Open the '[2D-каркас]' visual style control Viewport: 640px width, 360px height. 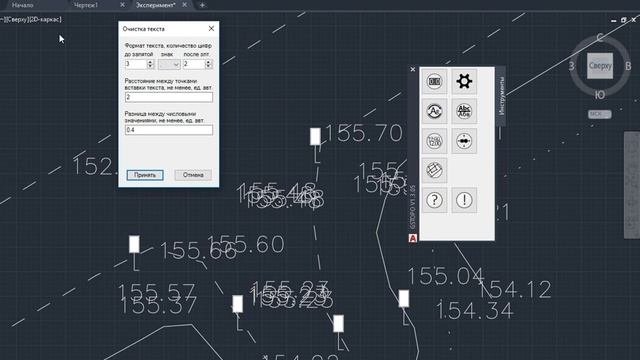45,19
